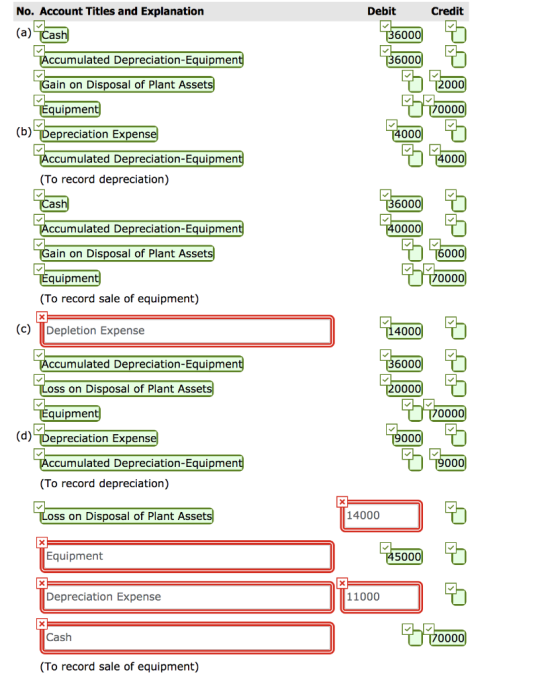
Task: Click the green checkmark on the 2000 credit
Action: pyautogui.click(x=434, y=75)
